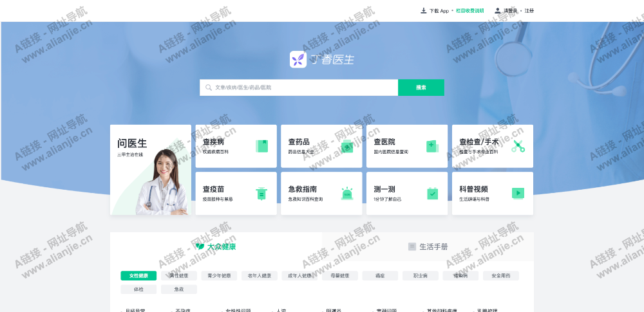Click the SOS siren icon on 急救指南 card

(347, 194)
